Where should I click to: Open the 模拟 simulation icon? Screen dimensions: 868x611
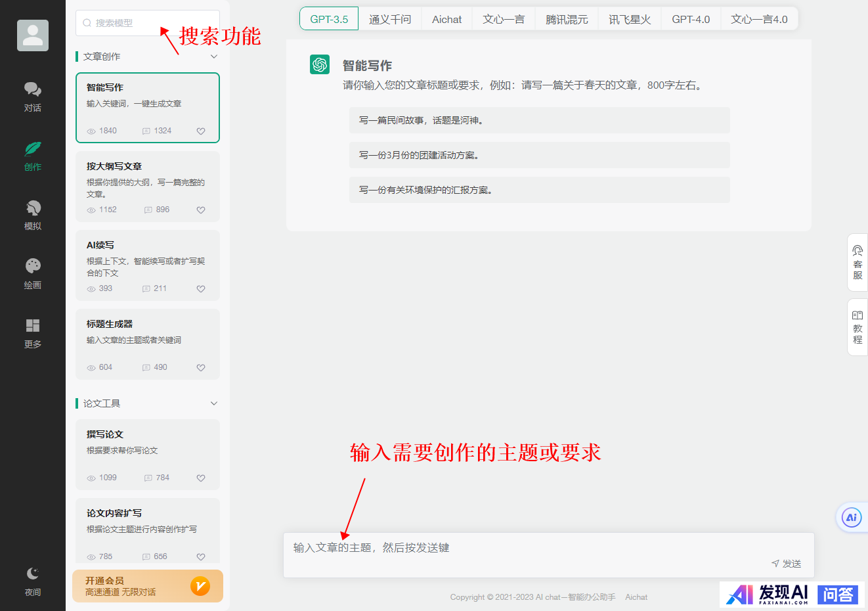(32, 209)
